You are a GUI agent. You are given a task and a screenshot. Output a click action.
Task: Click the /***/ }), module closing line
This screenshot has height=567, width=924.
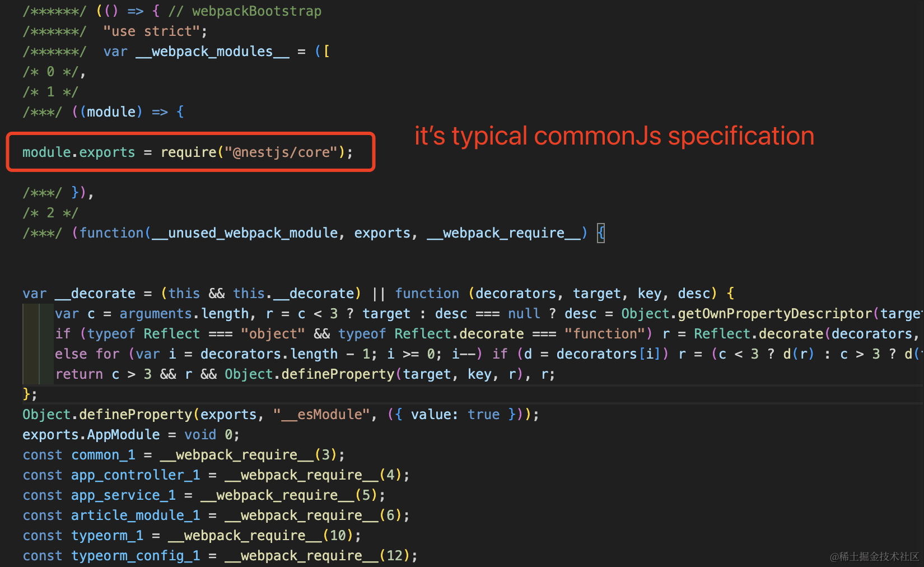58,193
